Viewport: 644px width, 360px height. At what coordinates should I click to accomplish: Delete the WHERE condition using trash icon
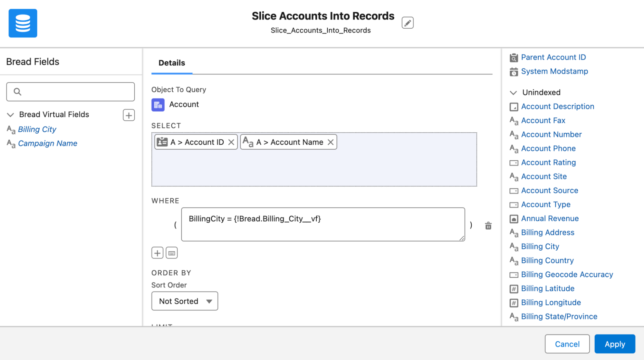pyautogui.click(x=488, y=225)
